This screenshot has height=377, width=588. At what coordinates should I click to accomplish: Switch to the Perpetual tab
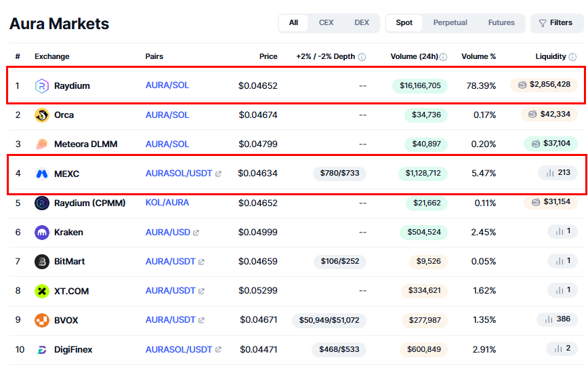(450, 23)
